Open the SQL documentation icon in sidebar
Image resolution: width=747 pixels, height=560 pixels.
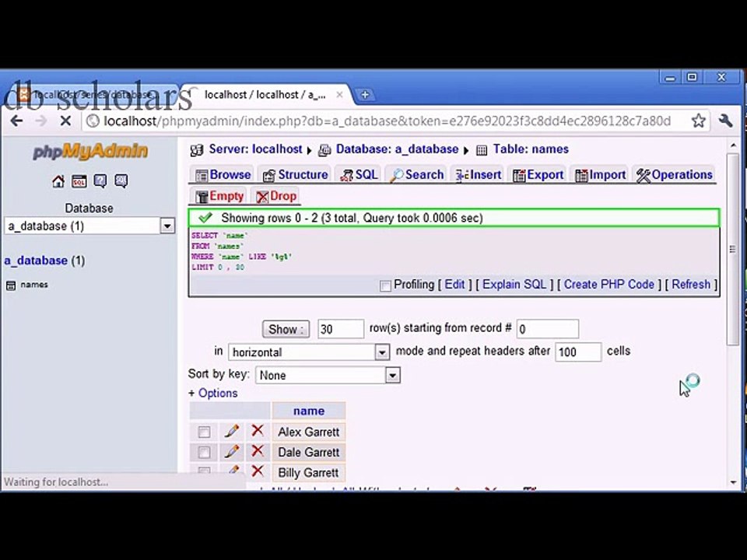pyautogui.click(x=121, y=181)
